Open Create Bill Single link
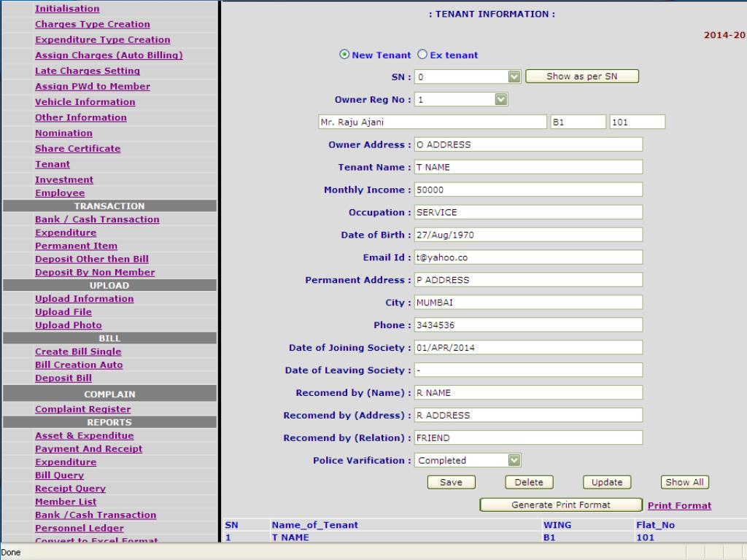Image resolution: width=747 pixels, height=560 pixels. click(x=78, y=352)
